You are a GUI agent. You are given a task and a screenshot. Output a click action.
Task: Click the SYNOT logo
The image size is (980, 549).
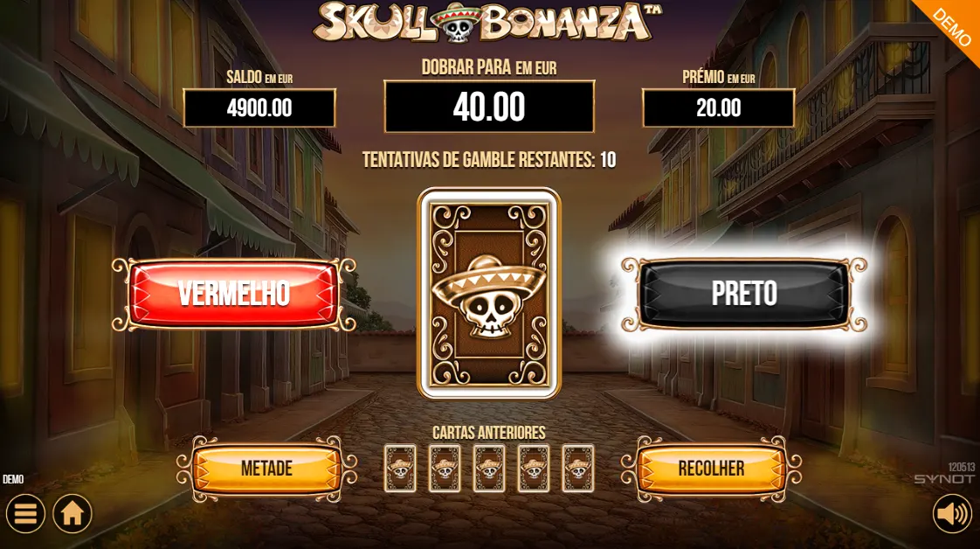(944, 479)
